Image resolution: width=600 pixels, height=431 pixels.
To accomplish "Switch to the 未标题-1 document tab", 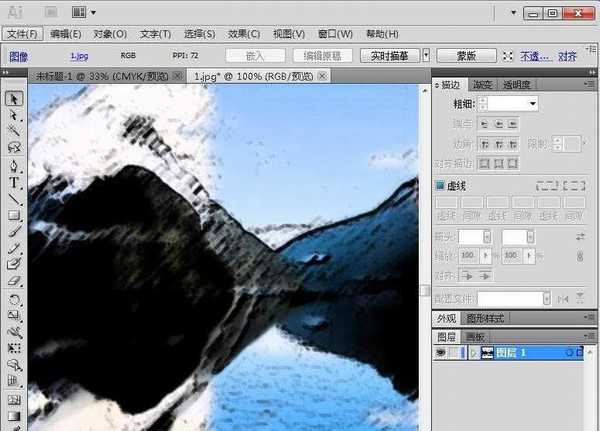I will (x=102, y=76).
